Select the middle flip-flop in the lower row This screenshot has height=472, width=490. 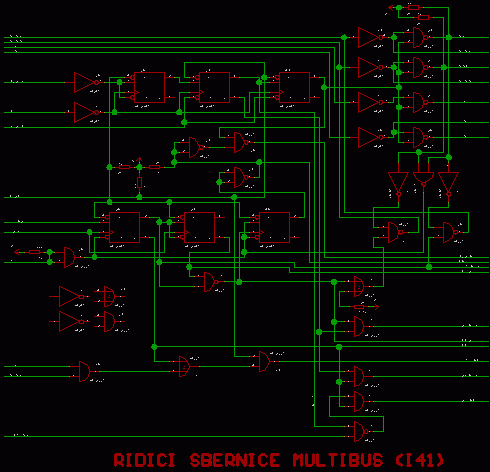199,227
